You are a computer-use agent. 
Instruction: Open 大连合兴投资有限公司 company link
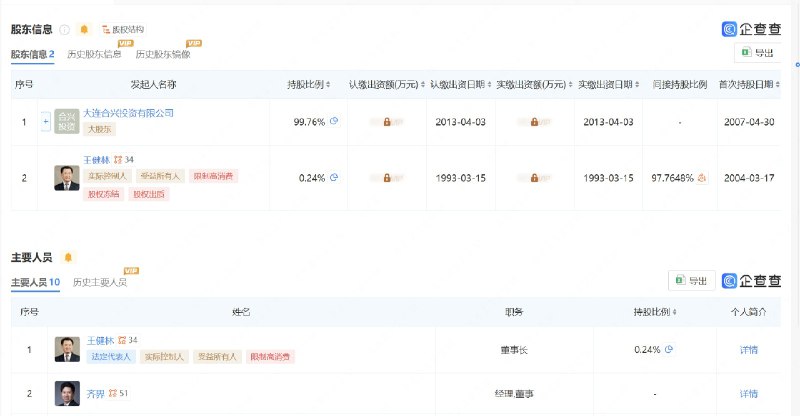coord(129,113)
